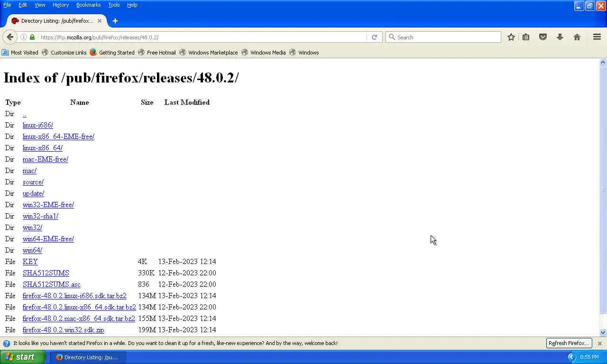Download firefox-48.0.2.win32.sdk.zip
This screenshot has height=364, width=607.
click(64, 330)
